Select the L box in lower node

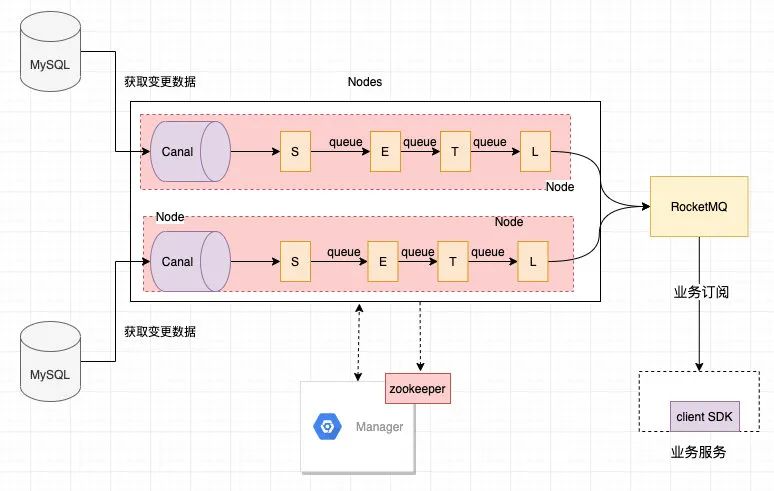(533, 262)
